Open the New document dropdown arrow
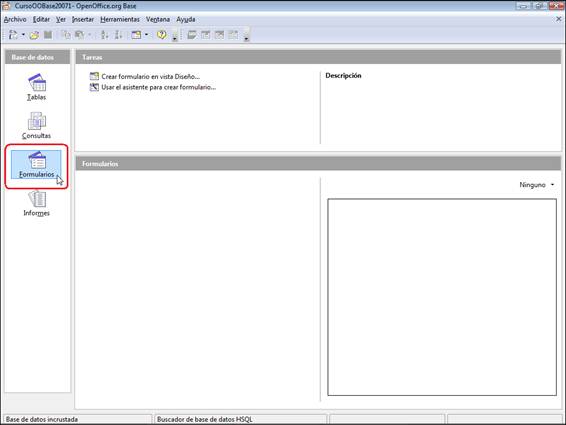This screenshot has height=425, width=566. pyautogui.click(x=23, y=35)
